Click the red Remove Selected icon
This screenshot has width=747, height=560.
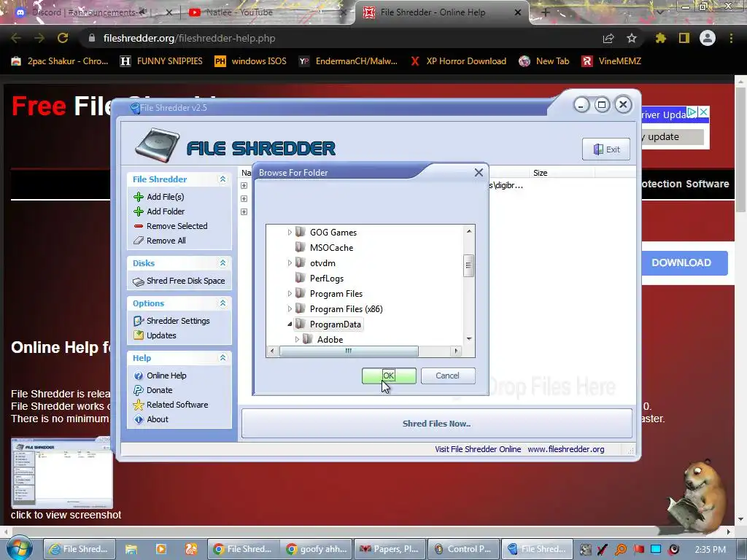[139, 226]
